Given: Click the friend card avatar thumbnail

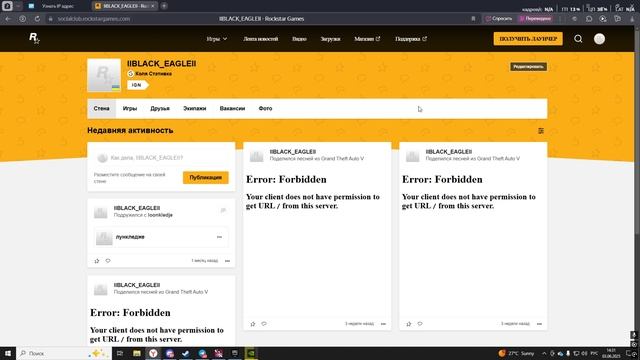Looking at the screenshot, I should 104,238.
